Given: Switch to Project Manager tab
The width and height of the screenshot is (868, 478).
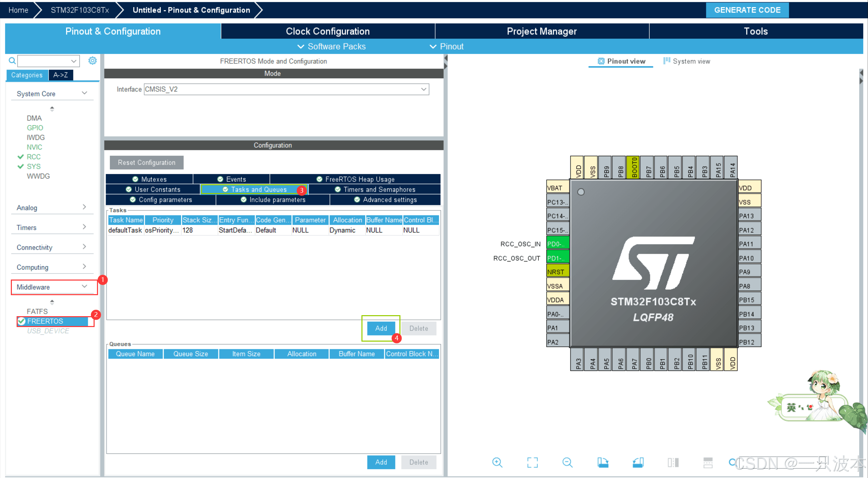Looking at the screenshot, I should click(x=541, y=31).
